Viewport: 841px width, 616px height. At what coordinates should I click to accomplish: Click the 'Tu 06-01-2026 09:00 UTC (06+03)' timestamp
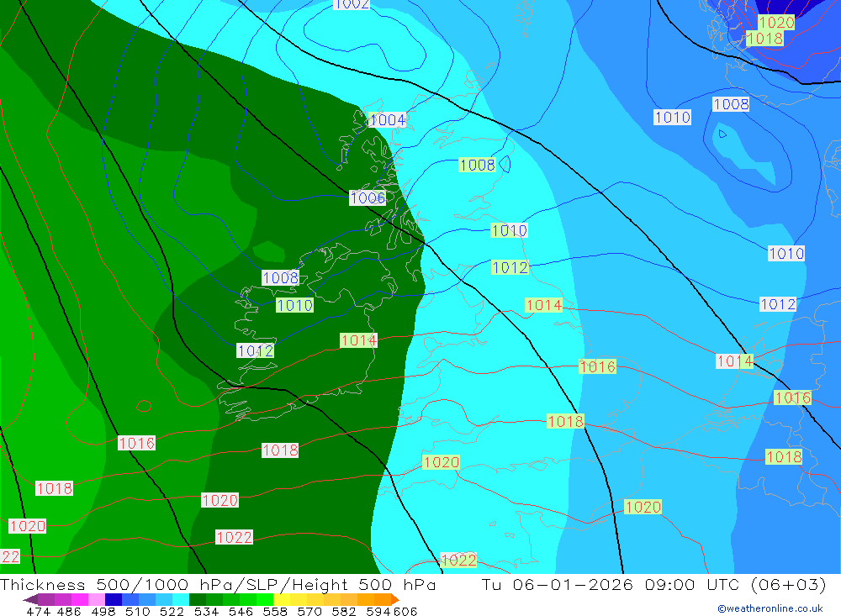coord(653,585)
